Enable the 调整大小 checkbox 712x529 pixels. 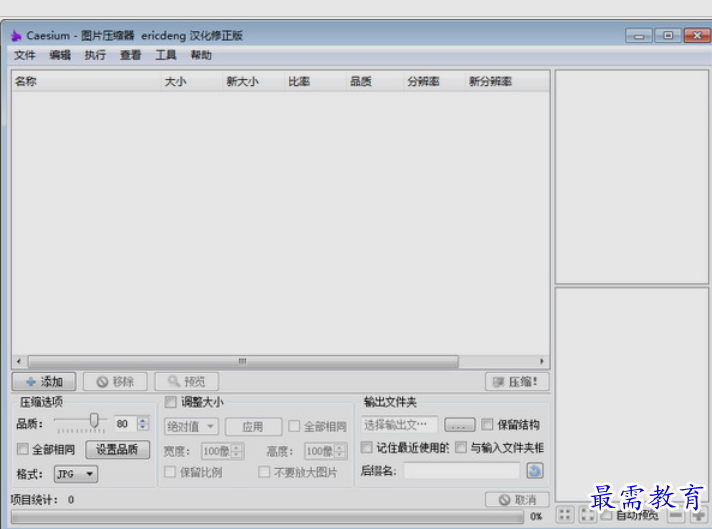tap(171, 402)
